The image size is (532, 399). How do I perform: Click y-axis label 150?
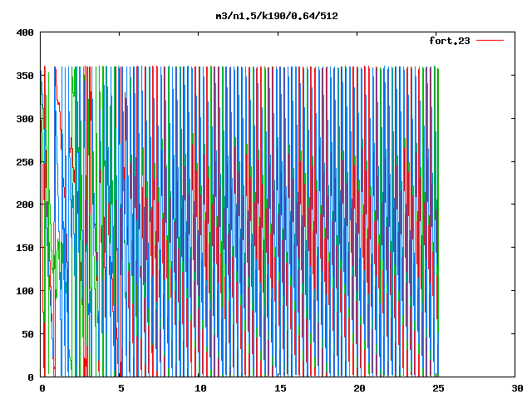click(25, 248)
